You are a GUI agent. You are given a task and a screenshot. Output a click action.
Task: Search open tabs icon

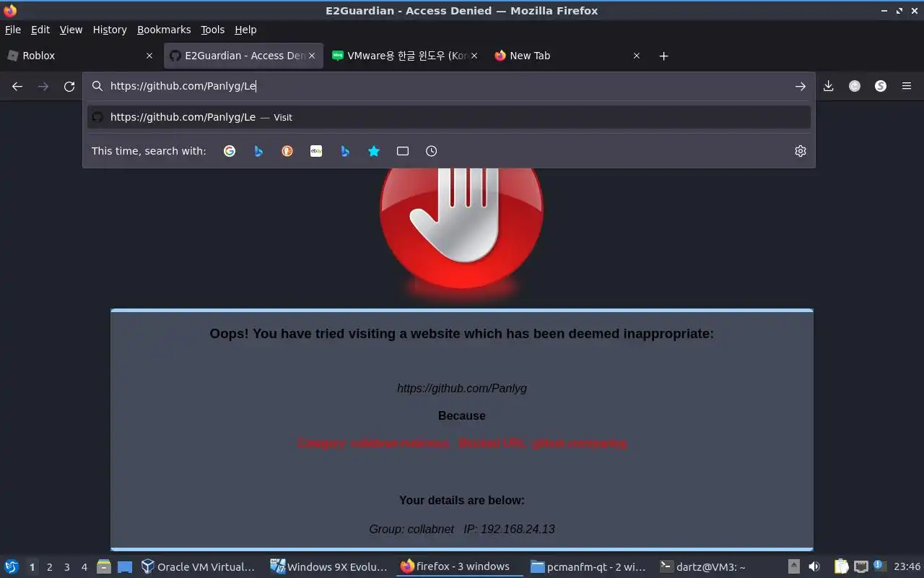pyautogui.click(x=403, y=151)
